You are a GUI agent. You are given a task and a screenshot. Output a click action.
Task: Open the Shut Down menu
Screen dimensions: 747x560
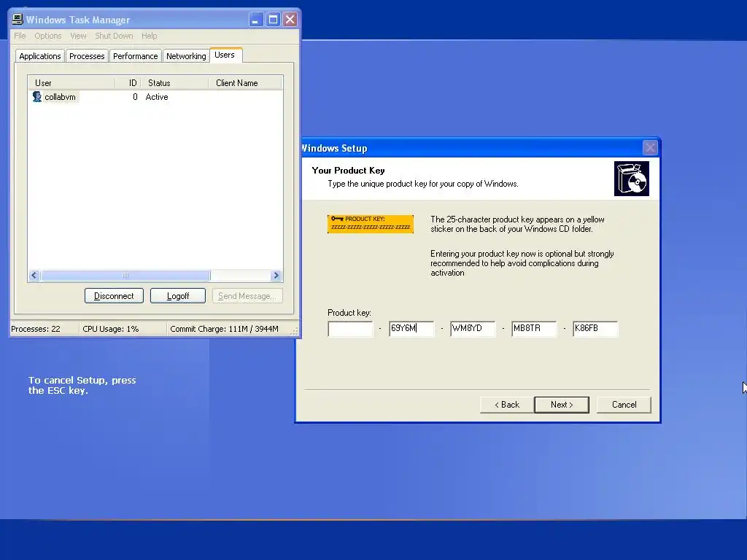[x=114, y=36]
